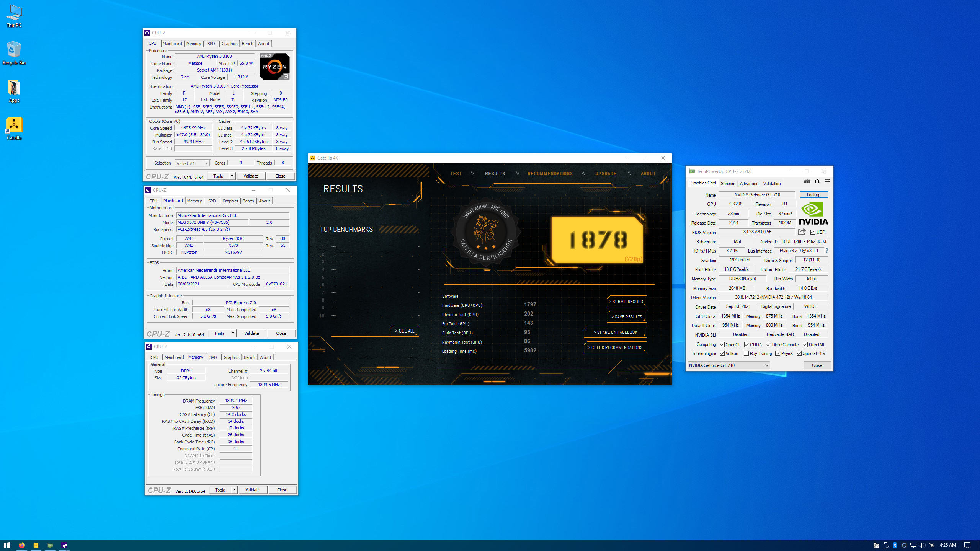Select the Recycle Bin desktop icon
The height and width of the screenshot is (551, 980).
pyautogui.click(x=14, y=53)
